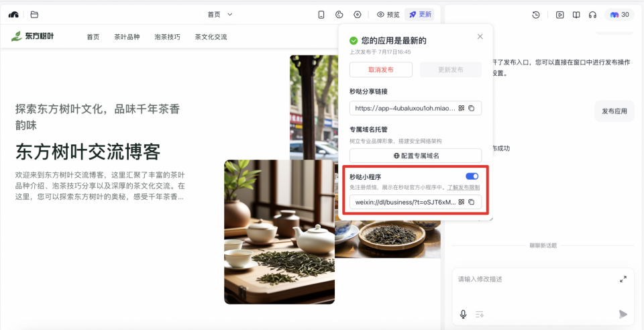Click the 更新 rocket button
The height and width of the screenshot is (330, 644).
tap(420, 15)
